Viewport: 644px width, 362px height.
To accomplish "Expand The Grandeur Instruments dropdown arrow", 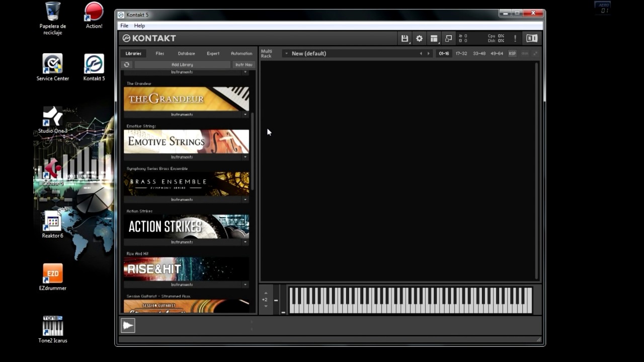I will click(x=246, y=115).
